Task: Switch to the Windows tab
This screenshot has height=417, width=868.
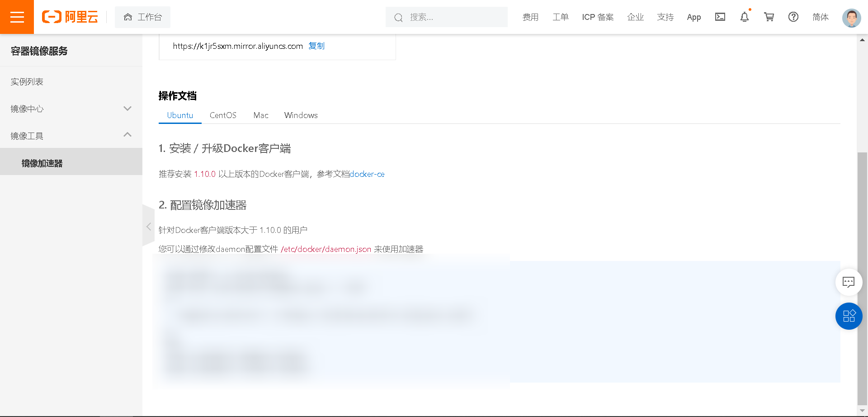Action: coord(301,115)
